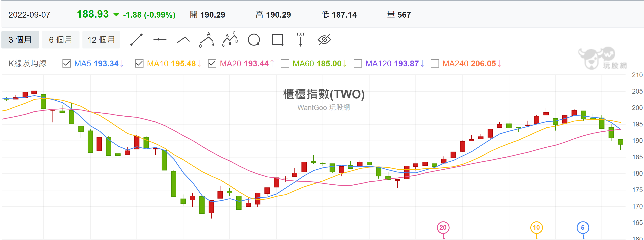Click the MA60 185.00 label
The image size is (644, 240).
[320, 63]
